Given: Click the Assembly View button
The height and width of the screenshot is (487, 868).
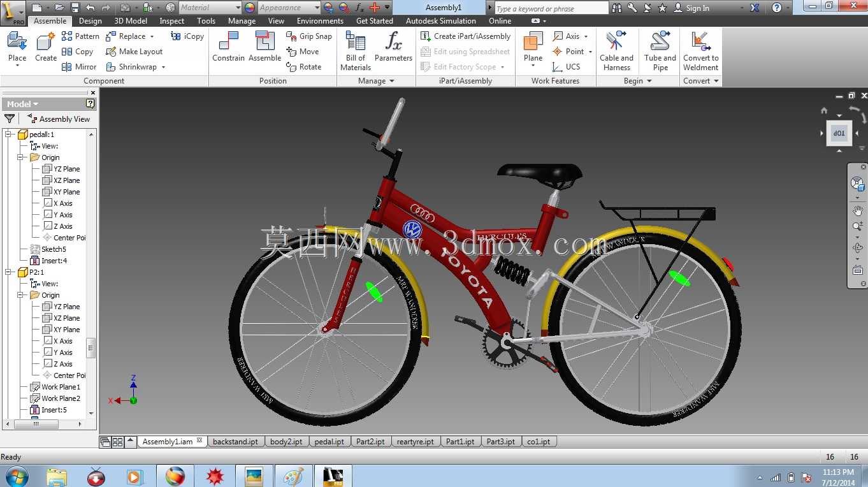Looking at the screenshot, I should (59, 119).
